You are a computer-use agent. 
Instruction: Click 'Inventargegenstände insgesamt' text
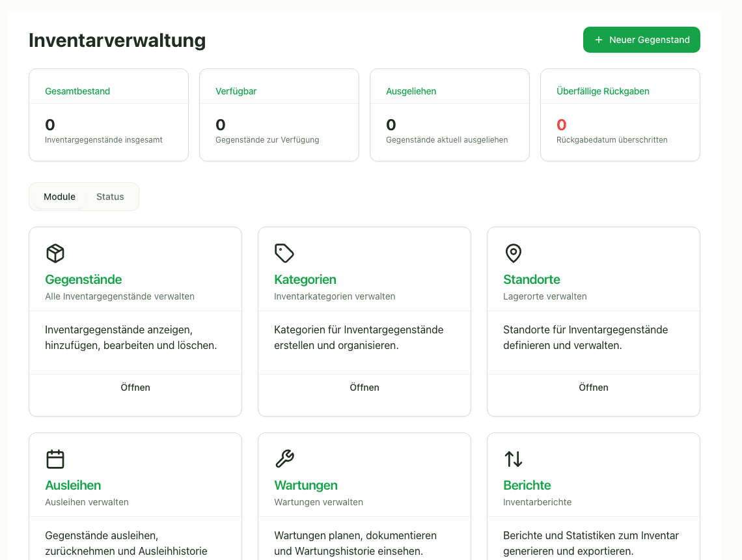point(103,139)
